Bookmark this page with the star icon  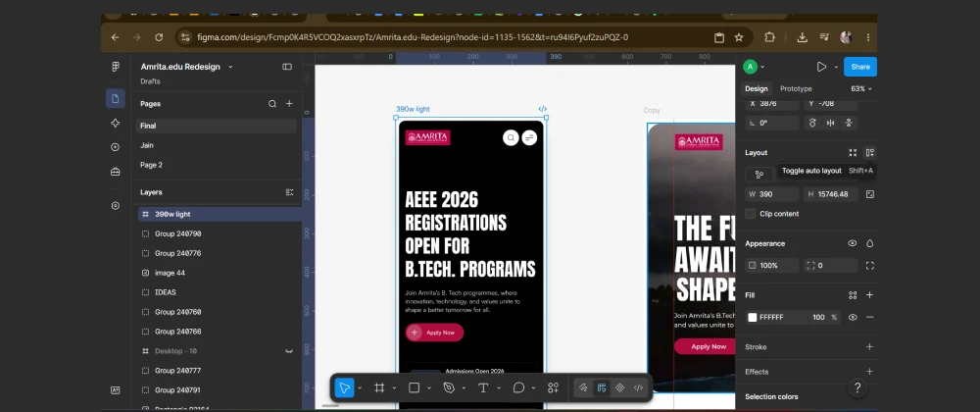click(739, 37)
